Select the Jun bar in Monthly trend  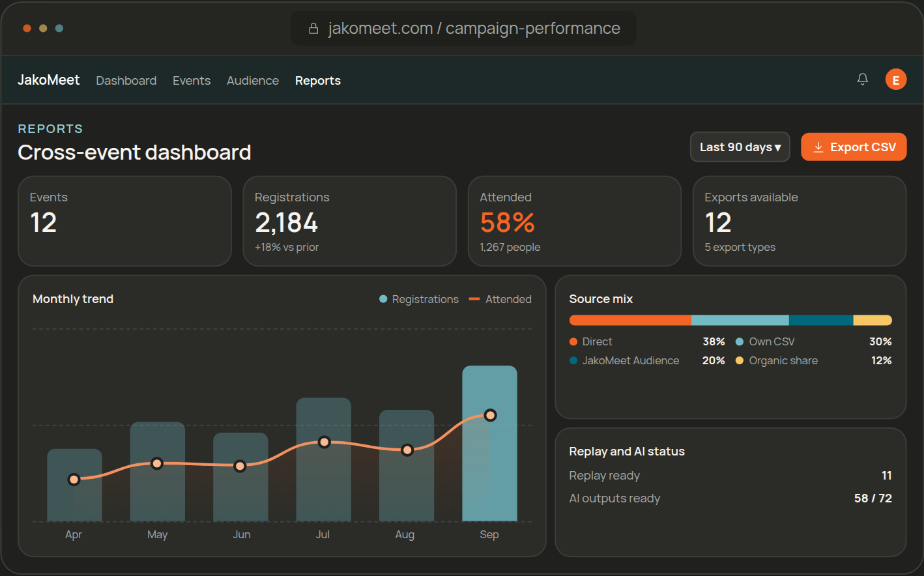[240, 477]
